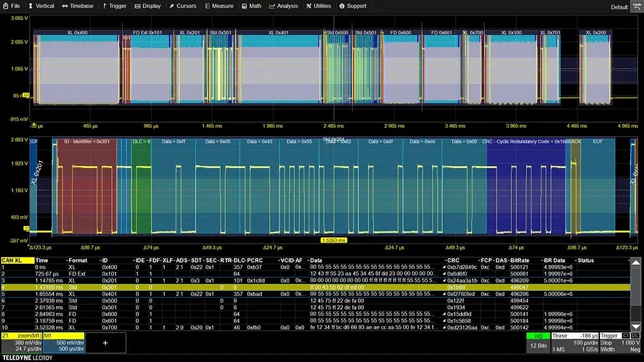Open the Measure menu

[221, 6]
